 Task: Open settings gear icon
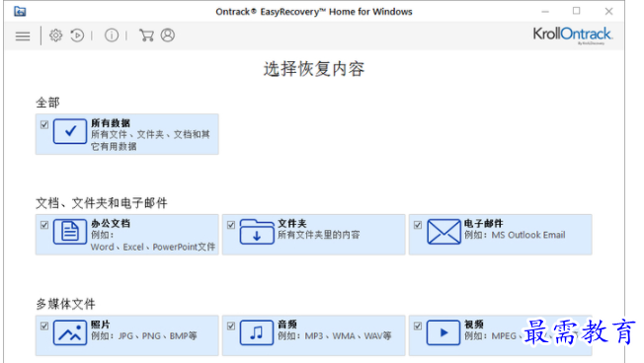pyautogui.click(x=56, y=36)
